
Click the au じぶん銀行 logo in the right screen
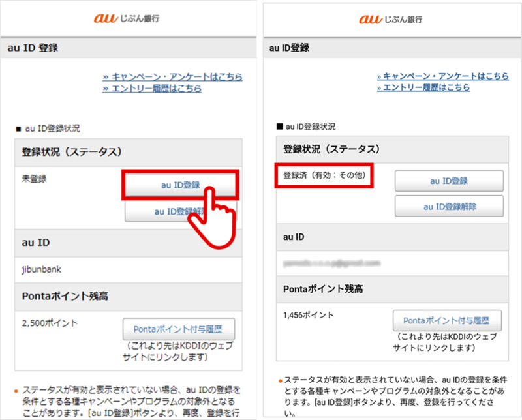coord(390,19)
